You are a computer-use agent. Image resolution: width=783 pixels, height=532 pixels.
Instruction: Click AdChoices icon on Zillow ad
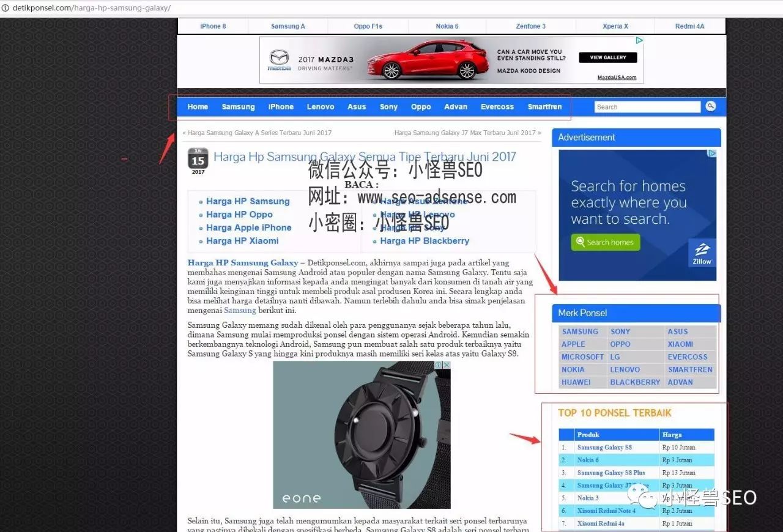712,153
